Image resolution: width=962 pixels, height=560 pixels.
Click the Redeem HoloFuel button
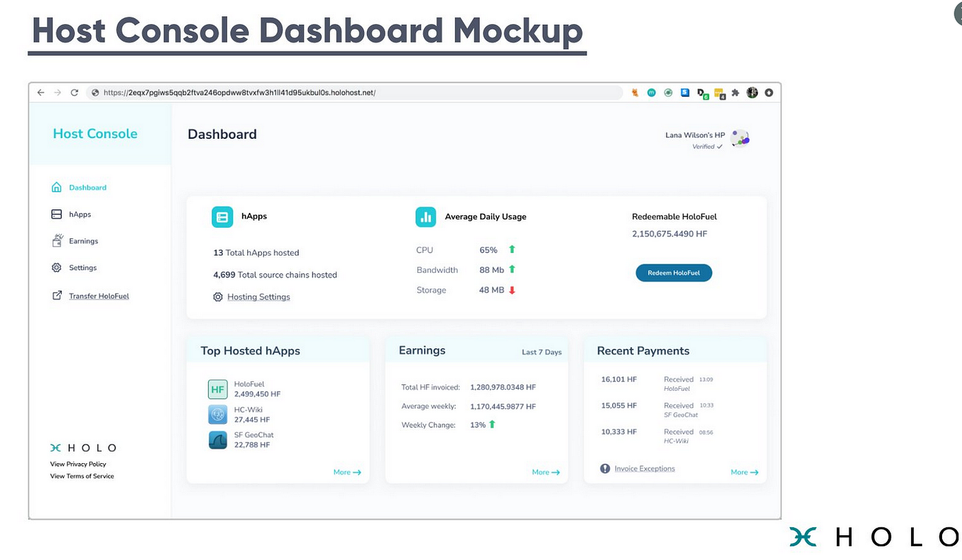click(674, 273)
